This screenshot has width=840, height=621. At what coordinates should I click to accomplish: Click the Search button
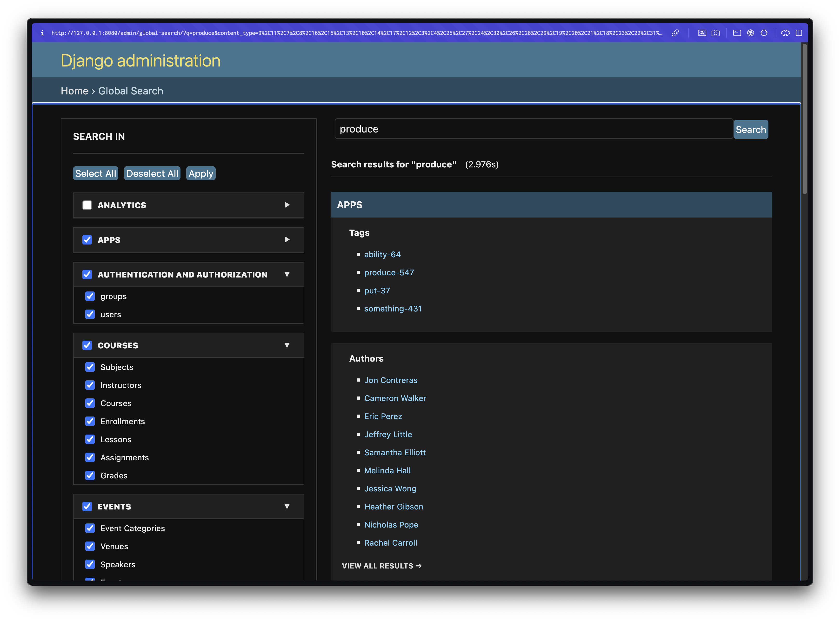(751, 129)
